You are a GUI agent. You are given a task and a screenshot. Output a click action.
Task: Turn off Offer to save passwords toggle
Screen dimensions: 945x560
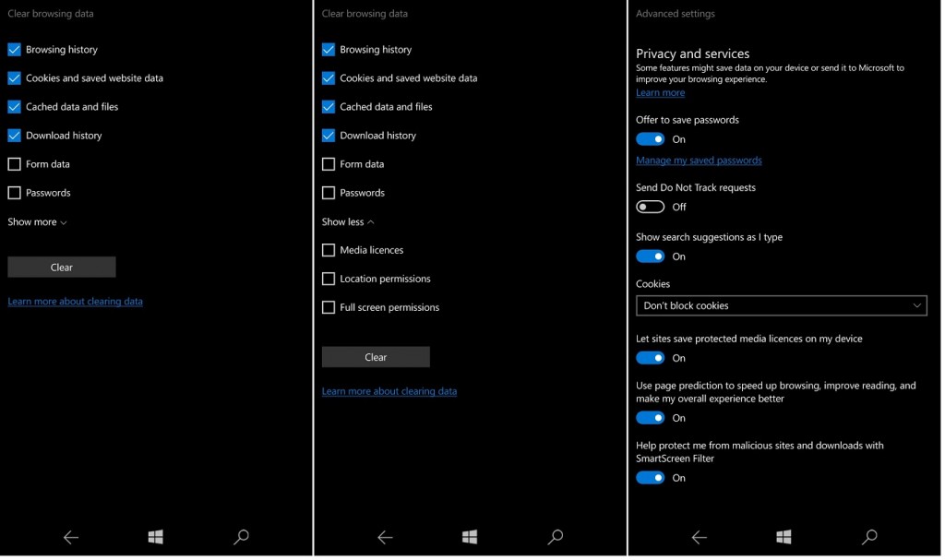point(651,139)
